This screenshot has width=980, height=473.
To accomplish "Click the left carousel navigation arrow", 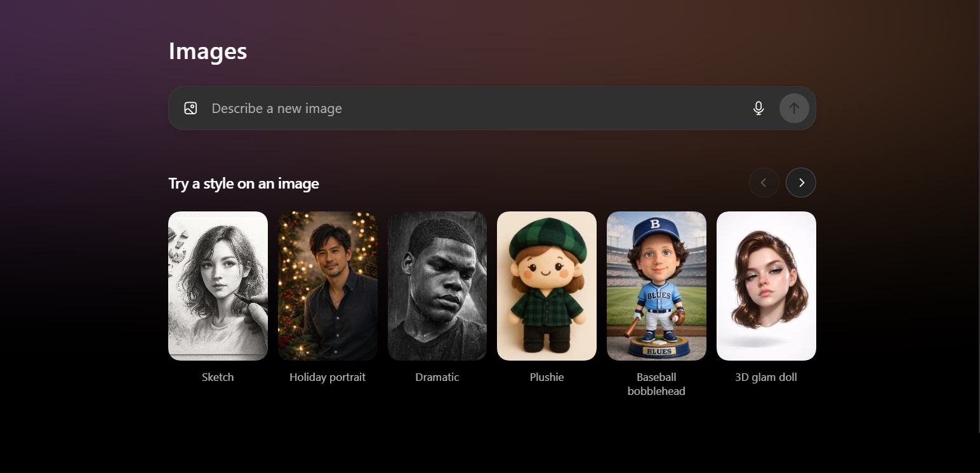I will coord(764,182).
